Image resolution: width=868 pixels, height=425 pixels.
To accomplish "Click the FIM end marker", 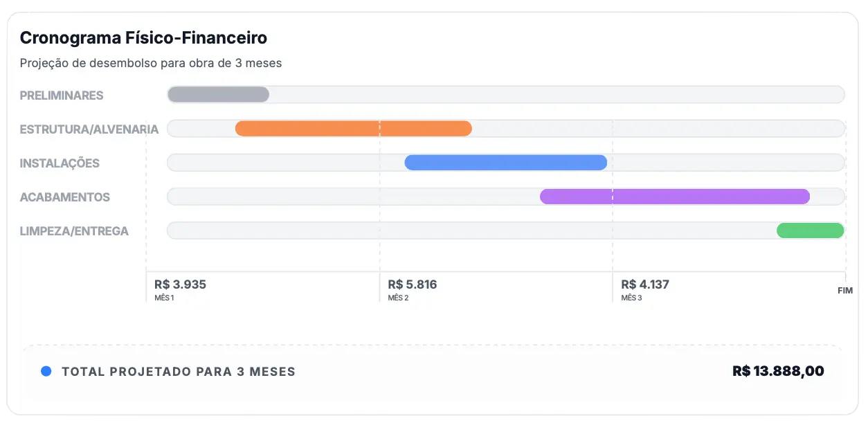I will 844,291.
